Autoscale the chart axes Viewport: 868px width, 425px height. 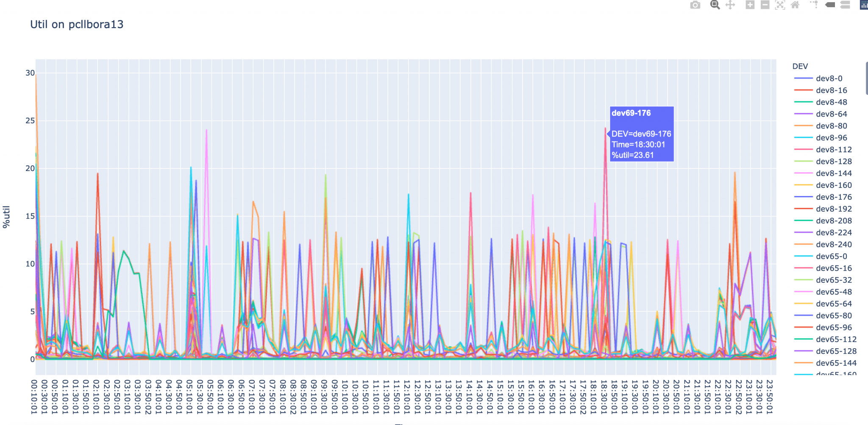(780, 5)
